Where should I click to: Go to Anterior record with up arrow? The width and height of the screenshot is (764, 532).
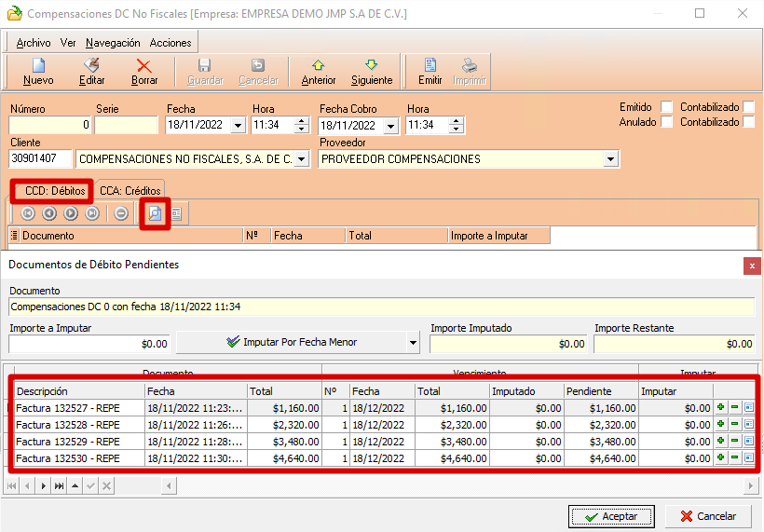click(318, 65)
